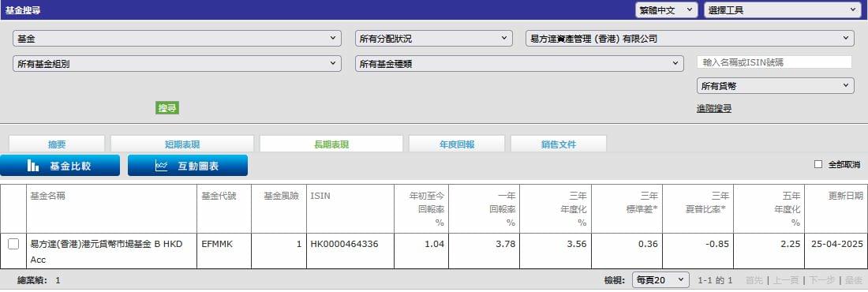Open the 易方達資產管理 company dropdown
The height and width of the screenshot is (292, 868).
(690, 38)
